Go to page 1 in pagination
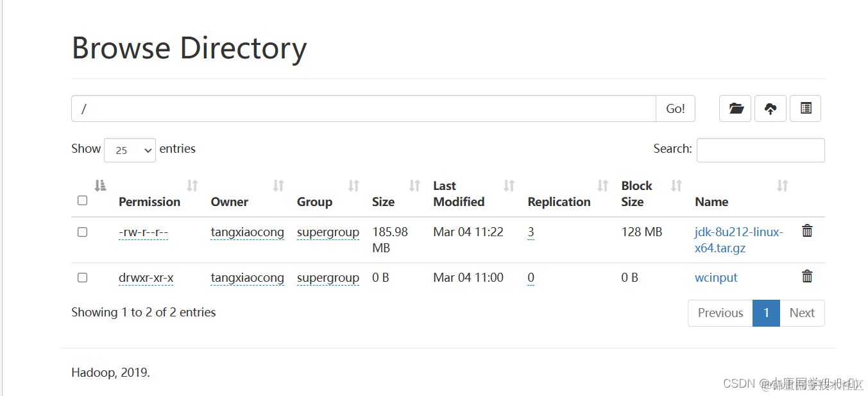 click(x=766, y=313)
